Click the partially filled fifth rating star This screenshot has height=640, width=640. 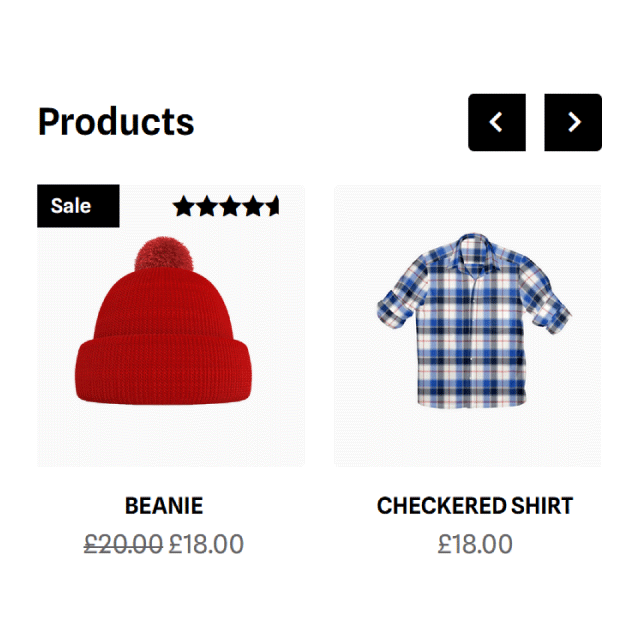(273, 207)
